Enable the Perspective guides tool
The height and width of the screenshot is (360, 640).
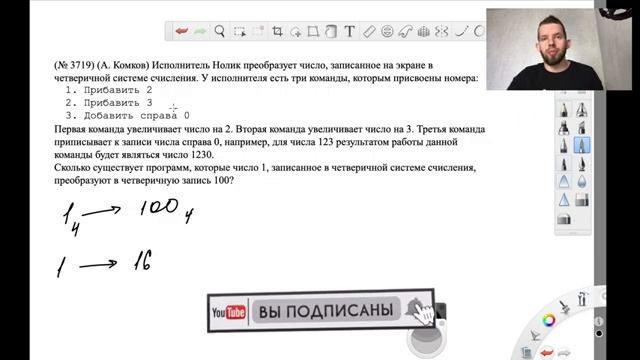point(424,31)
